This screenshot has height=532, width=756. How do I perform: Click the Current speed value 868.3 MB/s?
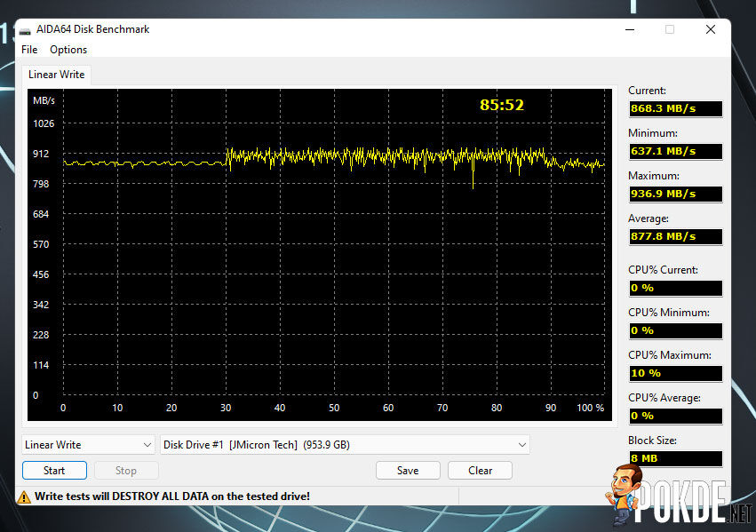coord(675,108)
